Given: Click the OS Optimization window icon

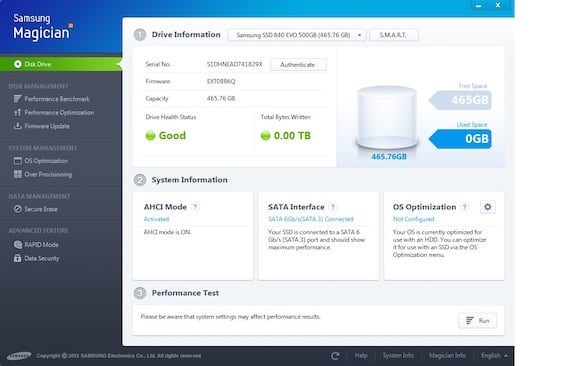Looking at the screenshot, I should coord(17,161).
